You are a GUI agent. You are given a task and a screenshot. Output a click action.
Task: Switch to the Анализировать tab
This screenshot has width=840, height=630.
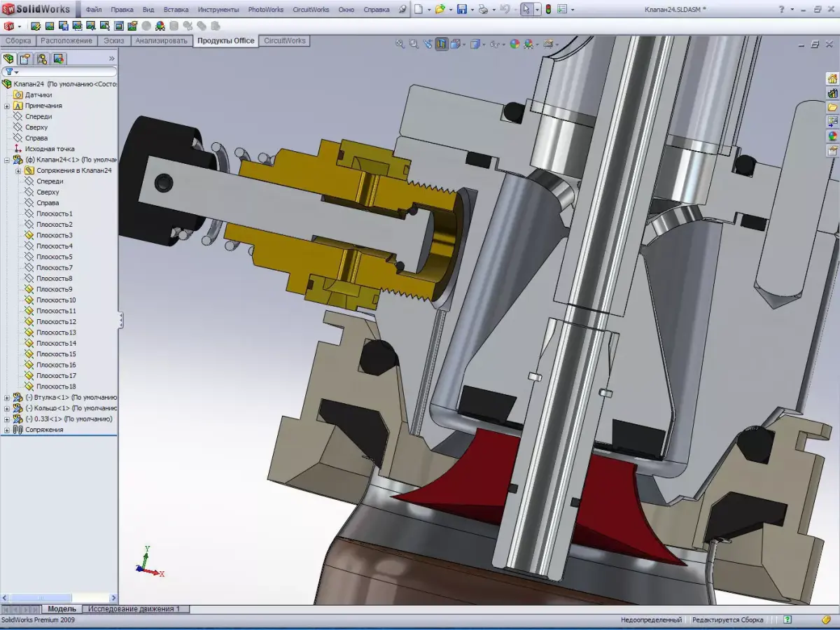coord(162,41)
